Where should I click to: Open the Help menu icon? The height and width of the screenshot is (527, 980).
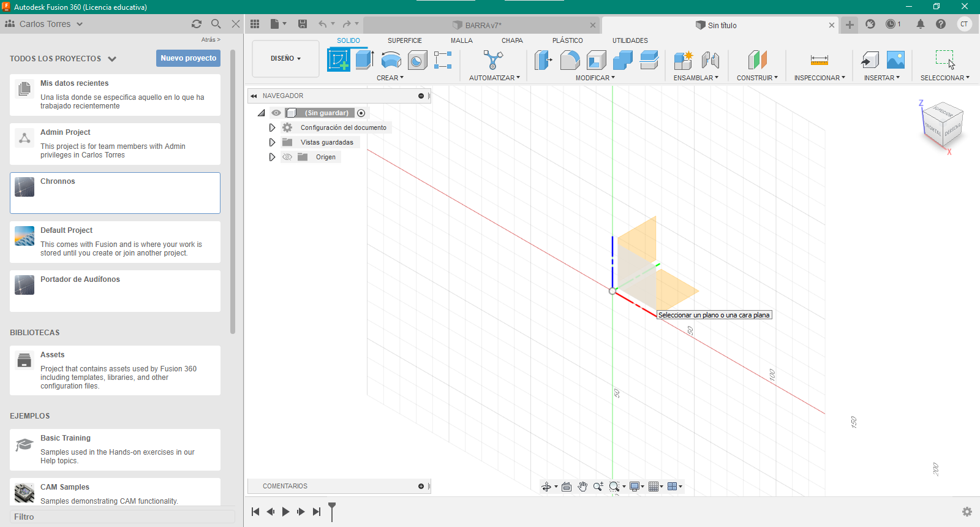(941, 24)
